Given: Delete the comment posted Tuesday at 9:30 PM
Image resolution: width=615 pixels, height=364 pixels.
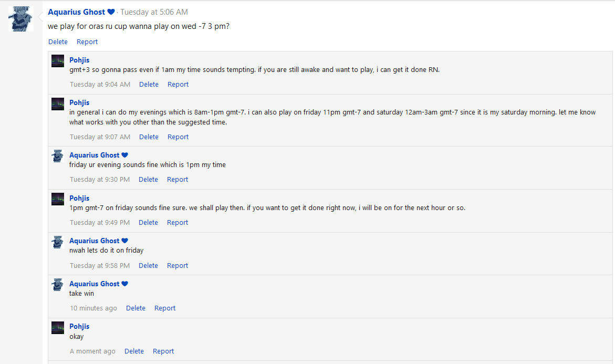Looking at the screenshot, I should point(148,179).
